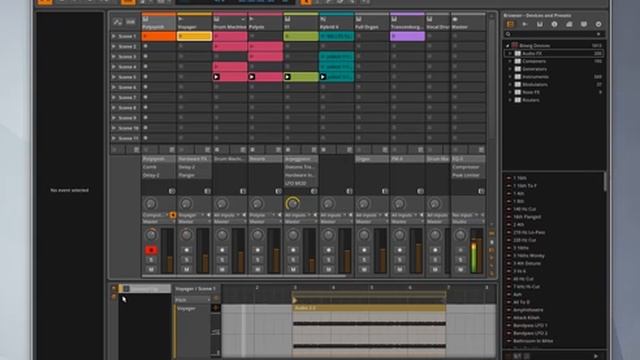Select the Flanger device on Voyager track
Image resolution: width=640 pixels, height=360 pixels.
(x=194, y=175)
